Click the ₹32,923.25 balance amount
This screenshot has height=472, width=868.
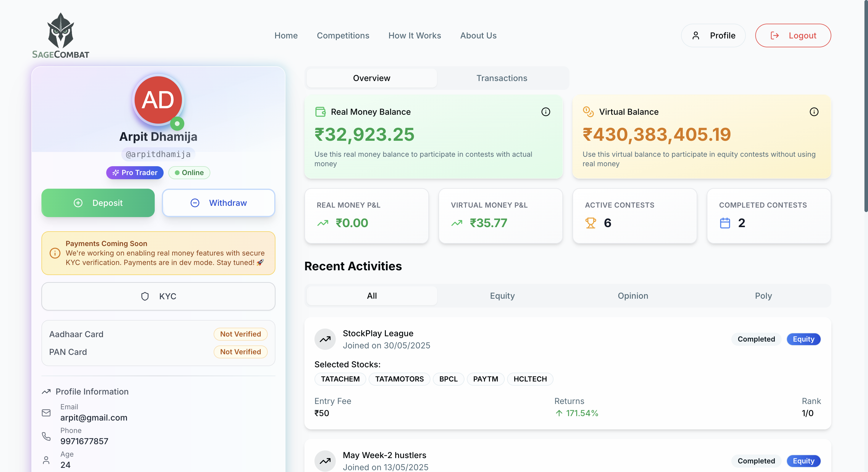coord(364,135)
